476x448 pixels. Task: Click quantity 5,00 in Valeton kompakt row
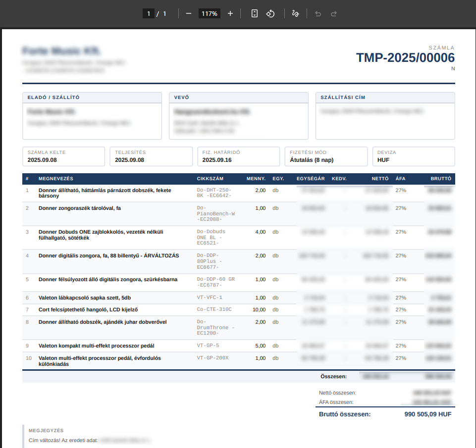261,346
